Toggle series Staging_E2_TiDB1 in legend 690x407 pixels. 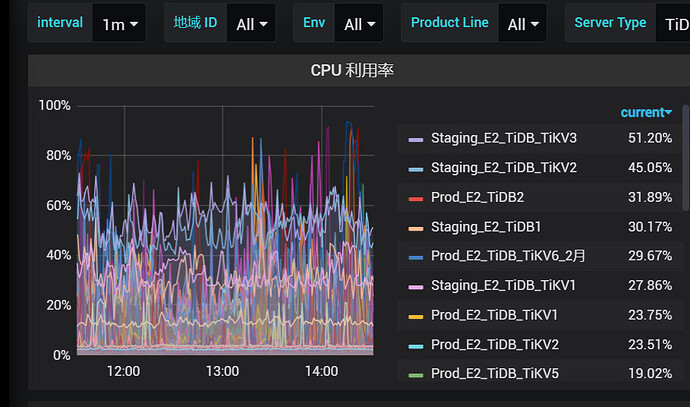pos(486,227)
